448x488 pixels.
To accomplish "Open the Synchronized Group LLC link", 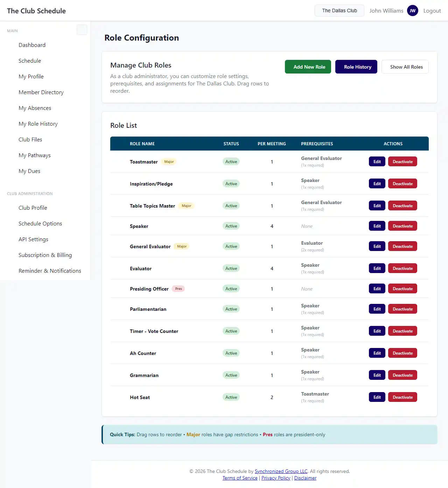I will pyautogui.click(x=281, y=471).
